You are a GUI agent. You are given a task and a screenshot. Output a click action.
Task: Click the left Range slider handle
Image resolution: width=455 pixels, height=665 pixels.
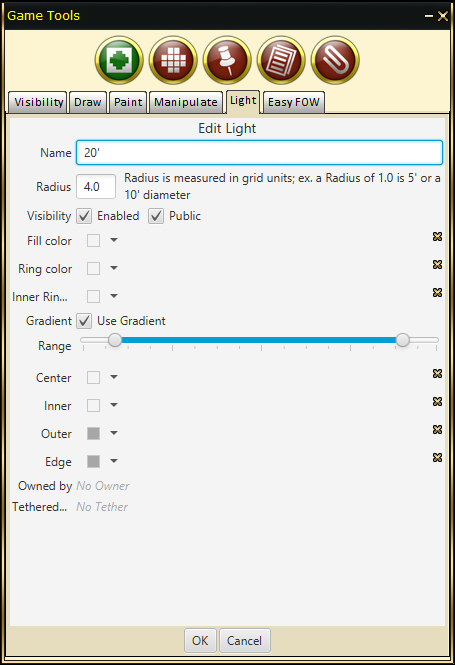click(x=114, y=340)
